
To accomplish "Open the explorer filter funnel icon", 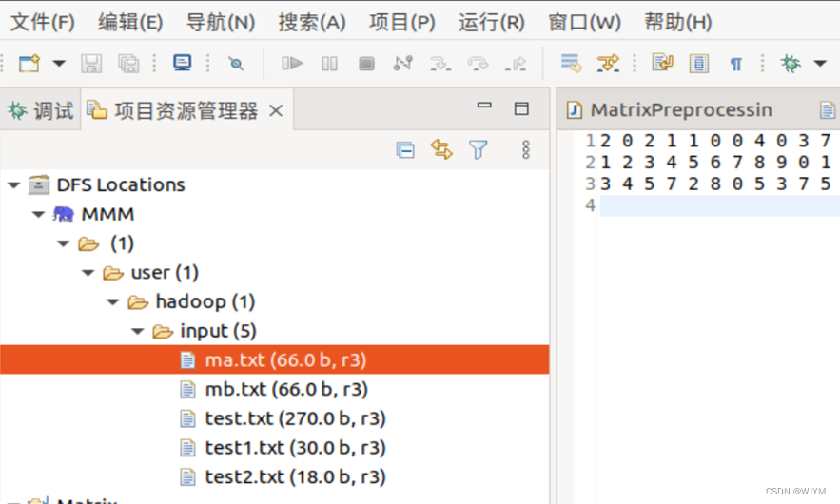I will coord(478,149).
